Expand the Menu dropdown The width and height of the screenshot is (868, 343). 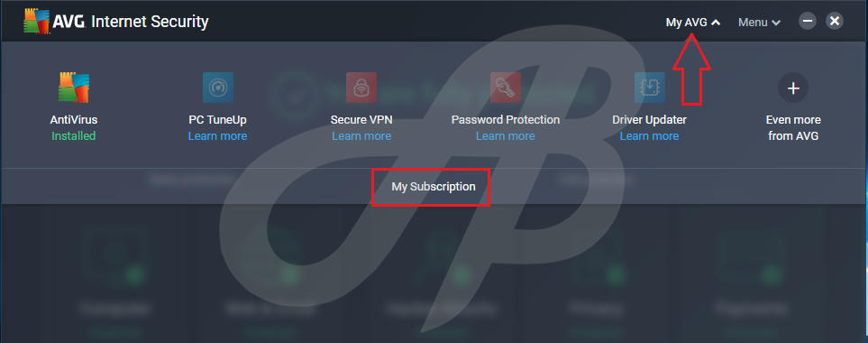tap(759, 23)
